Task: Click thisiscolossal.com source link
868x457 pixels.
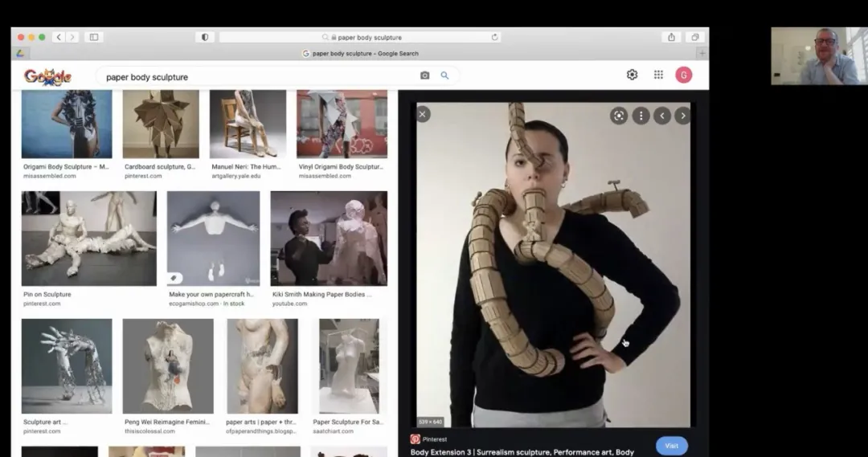Action: (149, 431)
